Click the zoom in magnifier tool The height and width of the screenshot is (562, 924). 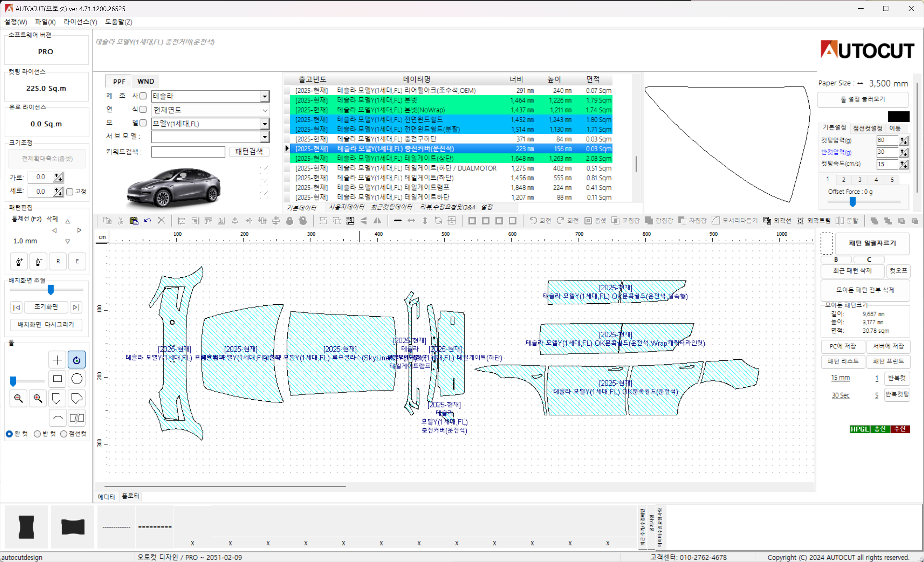pos(37,399)
